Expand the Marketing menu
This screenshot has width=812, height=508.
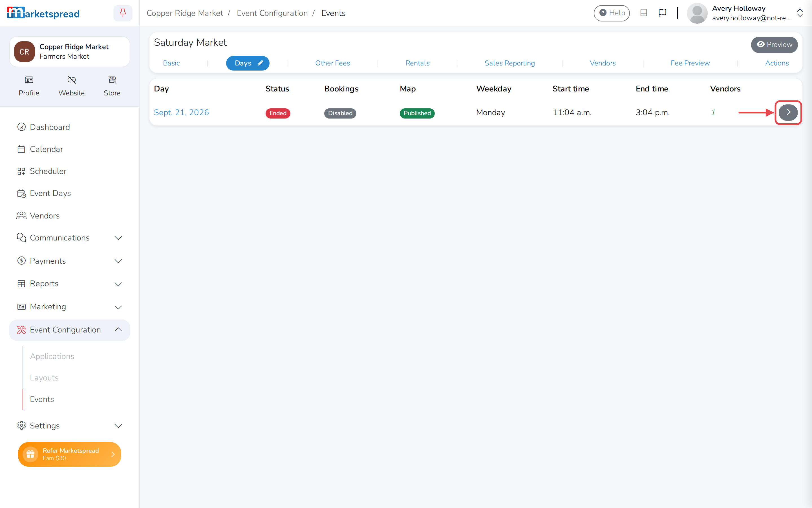(x=70, y=307)
